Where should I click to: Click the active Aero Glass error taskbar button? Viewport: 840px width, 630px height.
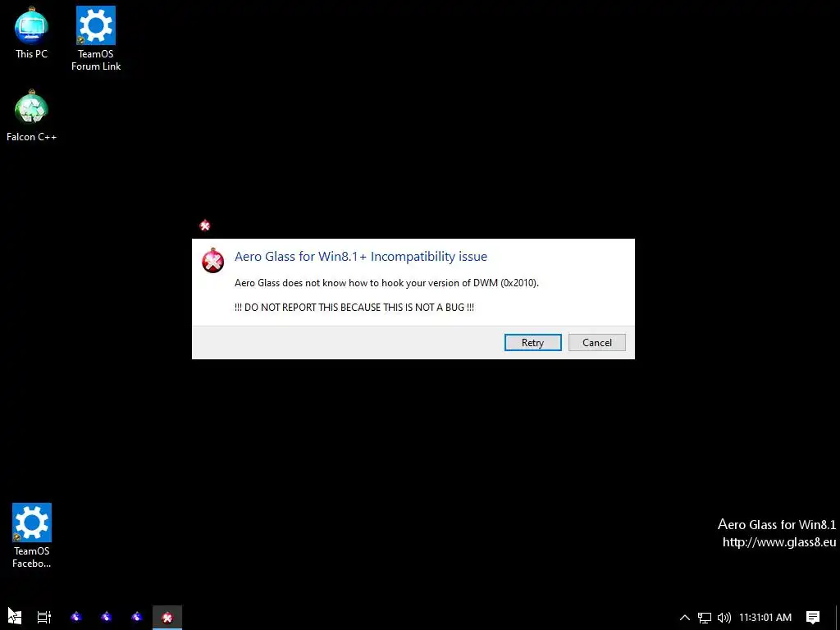pos(167,617)
